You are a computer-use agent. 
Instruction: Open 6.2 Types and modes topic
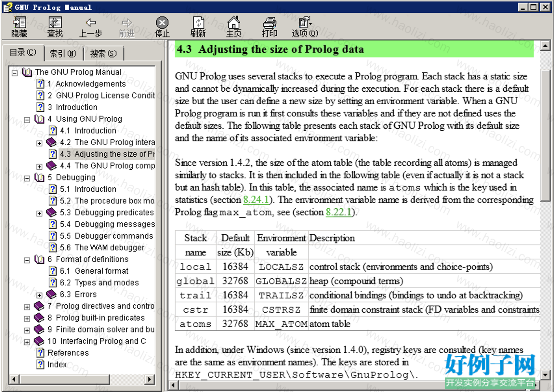click(99, 282)
